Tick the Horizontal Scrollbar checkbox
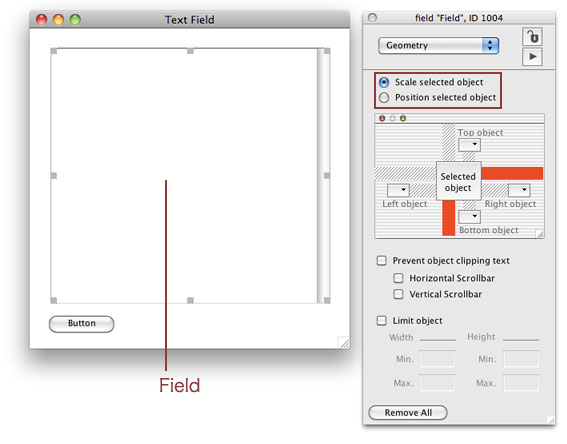 pos(398,278)
